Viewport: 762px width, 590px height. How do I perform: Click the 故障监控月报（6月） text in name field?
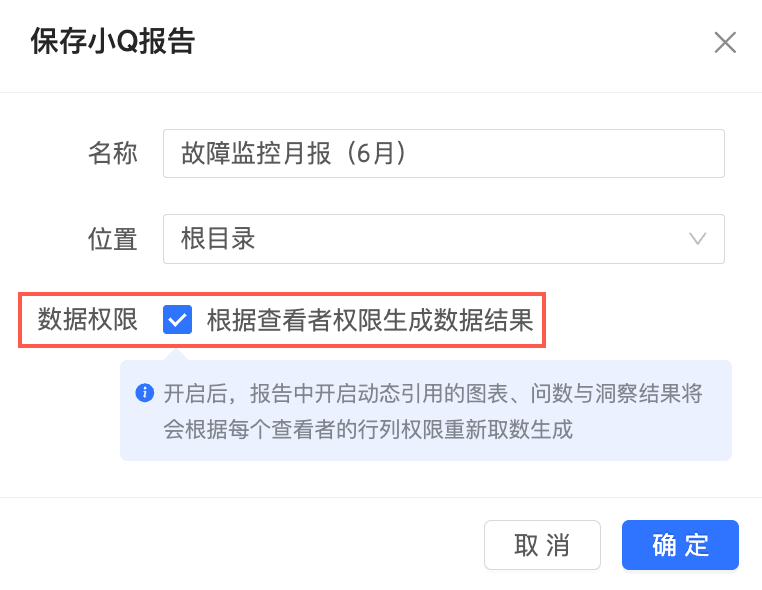[x=295, y=153]
